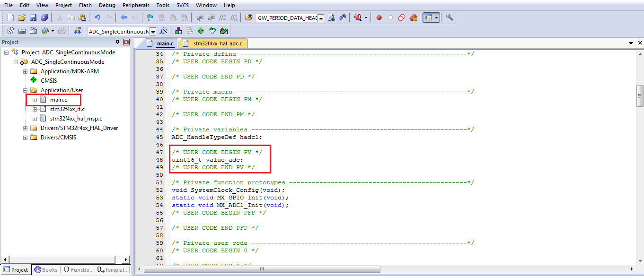Open the Configuration wrench icon
Screen dimensions: 644x276
click(x=450, y=17)
